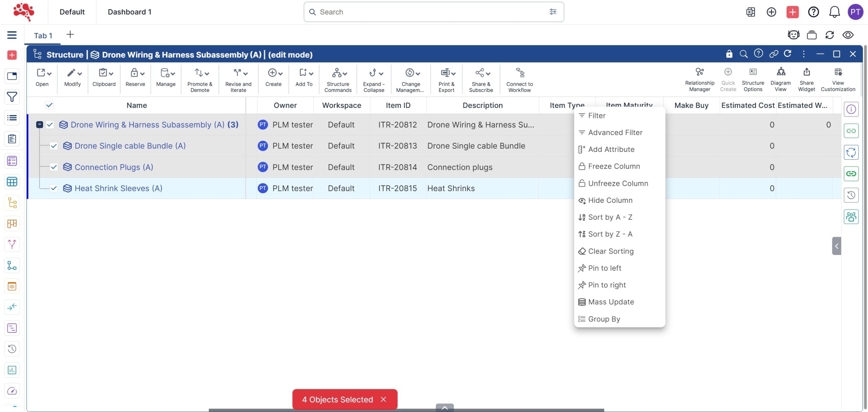Collapse the Drone Wiring & Harness Subassembly tree
This screenshot has width=868, height=412.
tap(40, 125)
